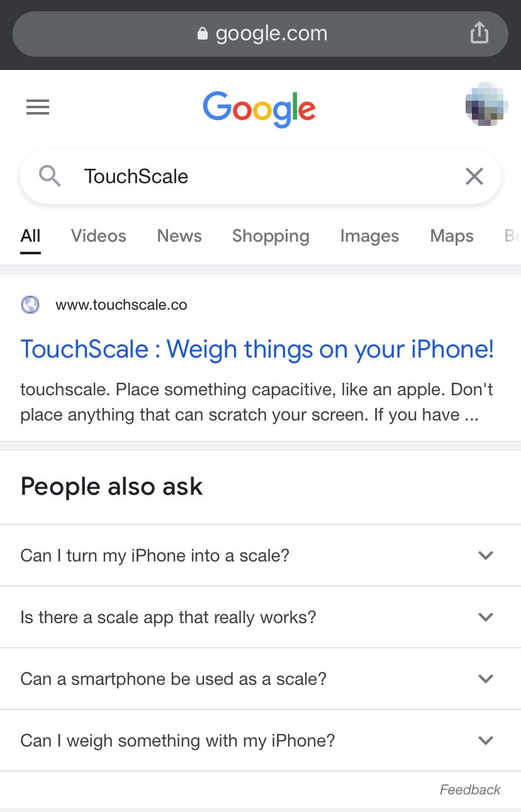Focus the TouchScale search input field
Image resolution: width=521 pixels, height=812 pixels.
click(x=264, y=176)
